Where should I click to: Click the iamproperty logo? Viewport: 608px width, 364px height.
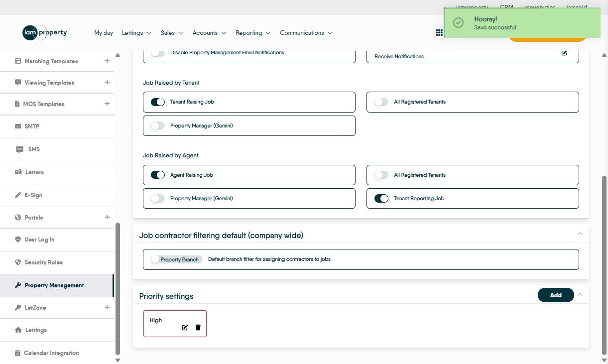pyautogui.click(x=45, y=33)
